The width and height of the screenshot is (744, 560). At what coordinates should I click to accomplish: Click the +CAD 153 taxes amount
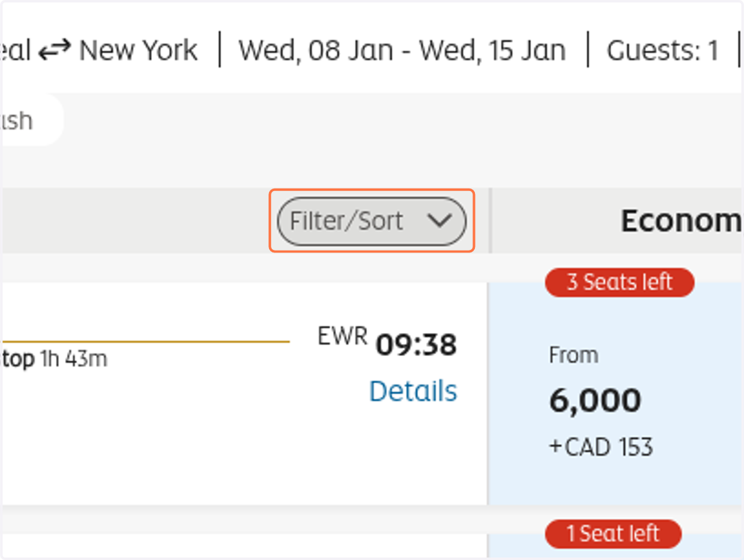(x=601, y=447)
